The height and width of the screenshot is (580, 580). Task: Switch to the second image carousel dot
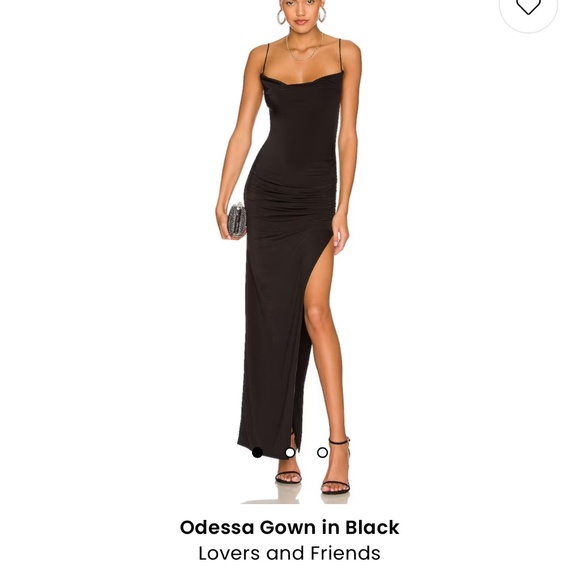290,452
